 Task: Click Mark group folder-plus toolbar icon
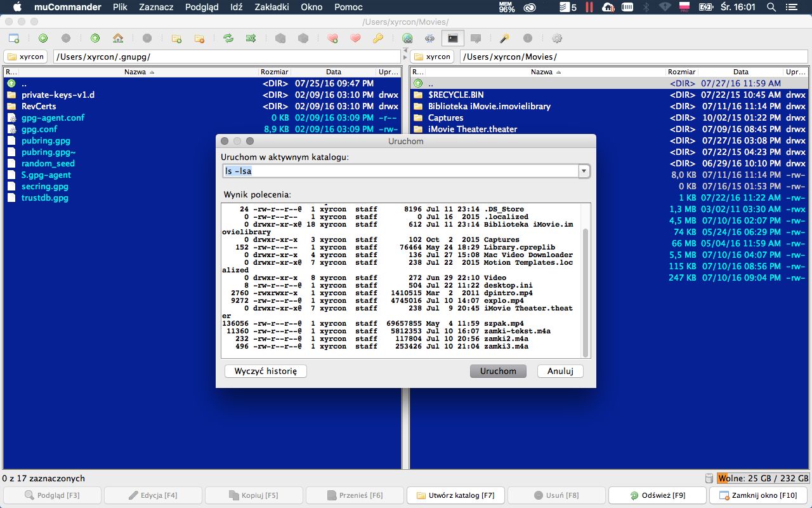(176, 38)
